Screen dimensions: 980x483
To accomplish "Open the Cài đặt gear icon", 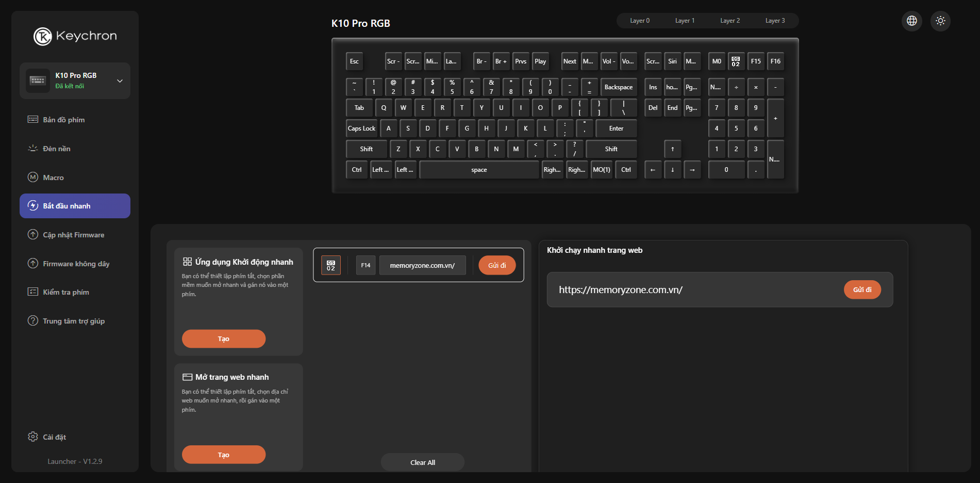I will coord(33,437).
